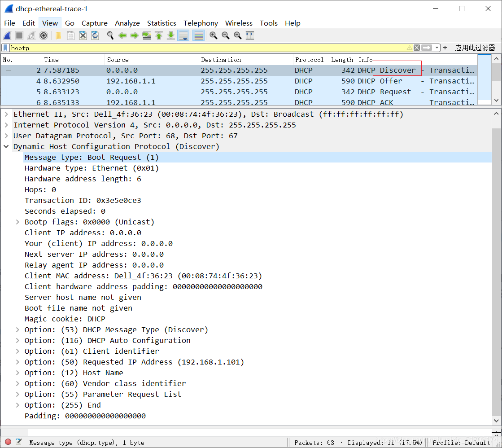Go to specified packet icon
This screenshot has width=502, height=448.
pos(147,35)
